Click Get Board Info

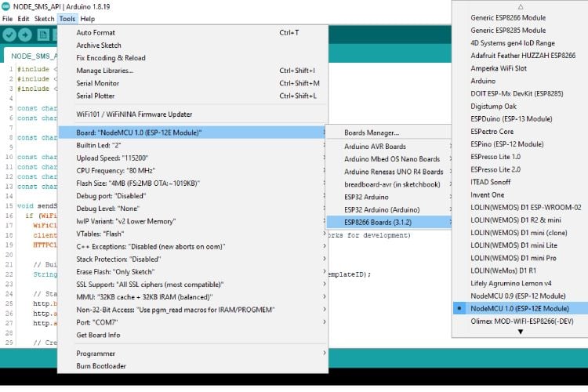[x=193, y=335]
